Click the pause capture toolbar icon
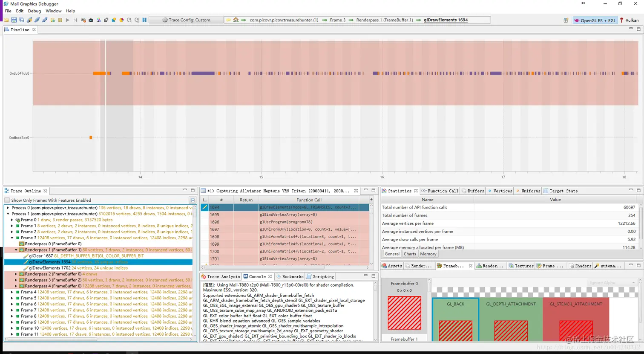This screenshot has width=644, height=354. pos(60,20)
